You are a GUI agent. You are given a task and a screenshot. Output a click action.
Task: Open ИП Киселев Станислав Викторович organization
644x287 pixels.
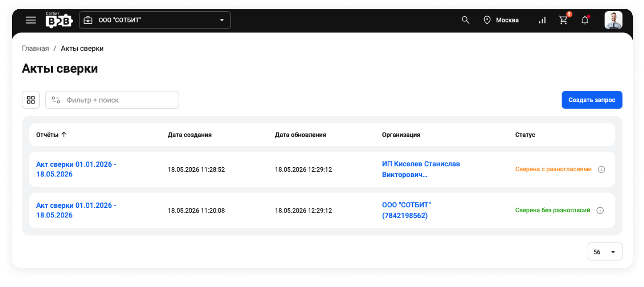click(421, 169)
